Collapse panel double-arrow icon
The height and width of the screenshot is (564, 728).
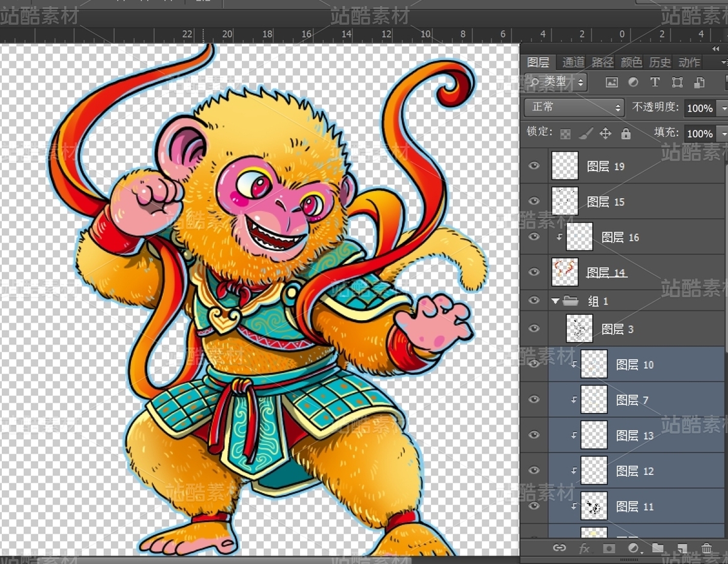(715, 49)
